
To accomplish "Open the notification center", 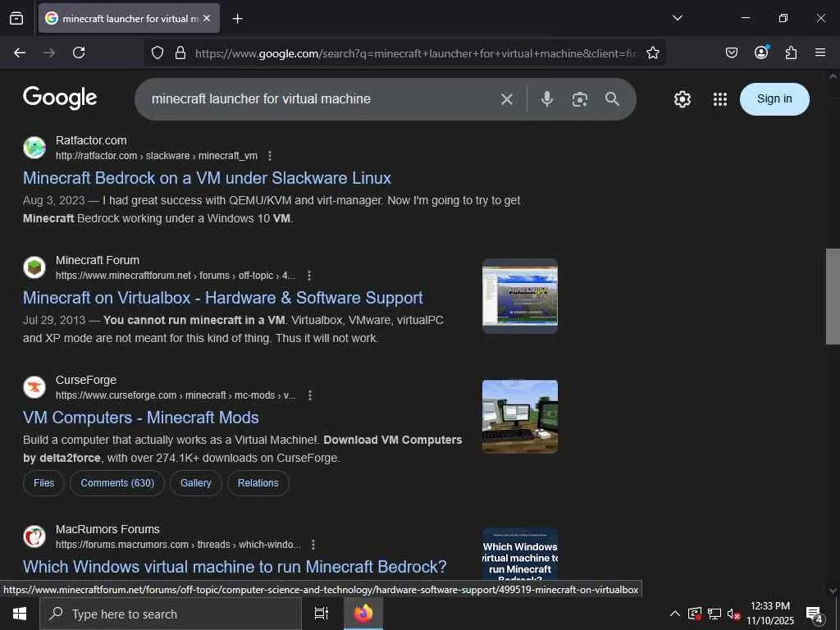I will click(815, 615).
